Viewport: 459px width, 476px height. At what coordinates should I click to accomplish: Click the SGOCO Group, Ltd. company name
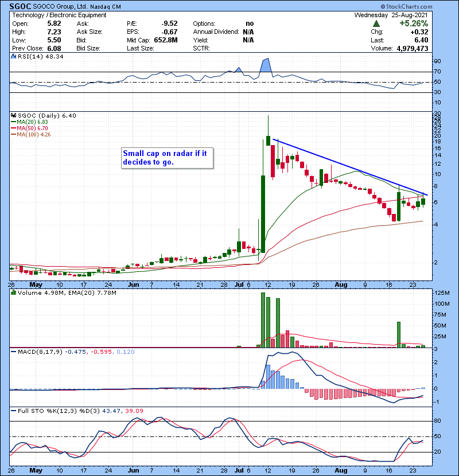click(60, 6)
